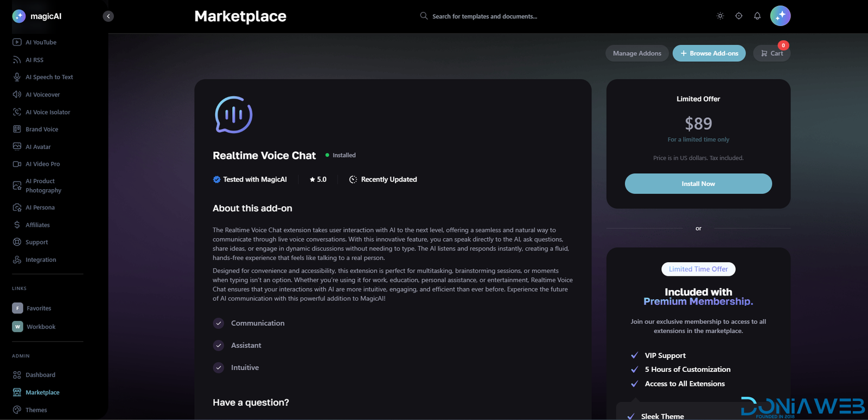Click the crosshair focus icon in header

(738, 16)
